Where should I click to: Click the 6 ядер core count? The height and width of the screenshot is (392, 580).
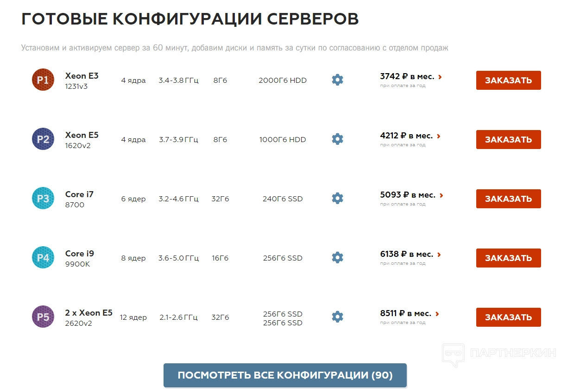point(133,199)
